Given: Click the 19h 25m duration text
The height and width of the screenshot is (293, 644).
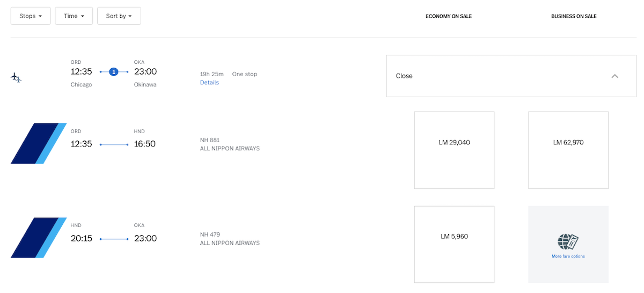Looking at the screenshot, I should pos(212,74).
